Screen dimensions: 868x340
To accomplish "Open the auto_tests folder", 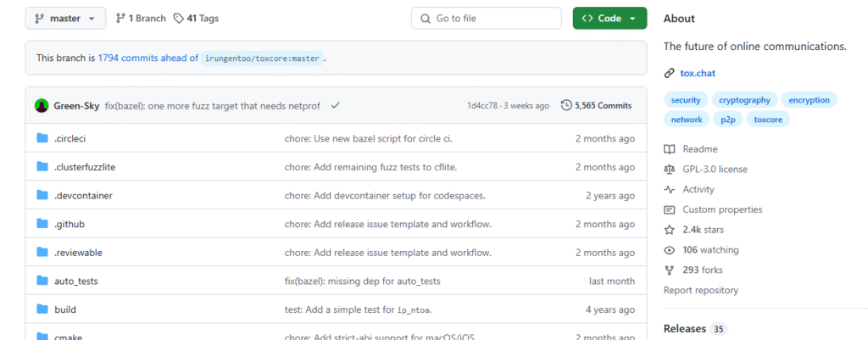I will 75,281.
